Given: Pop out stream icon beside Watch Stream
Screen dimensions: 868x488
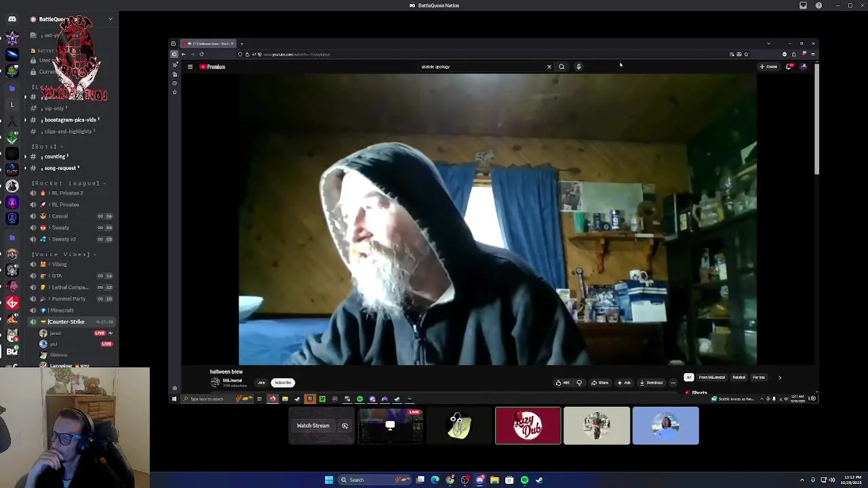Looking at the screenshot, I should (344, 426).
